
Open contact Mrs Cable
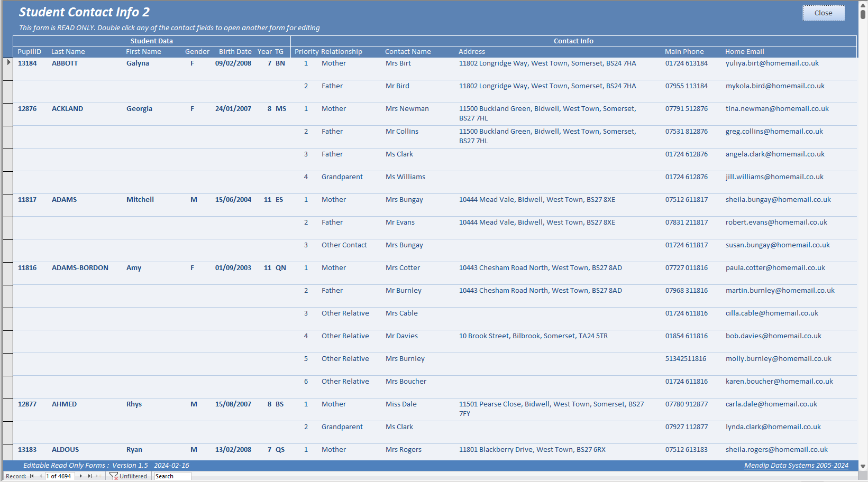[x=401, y=313]
